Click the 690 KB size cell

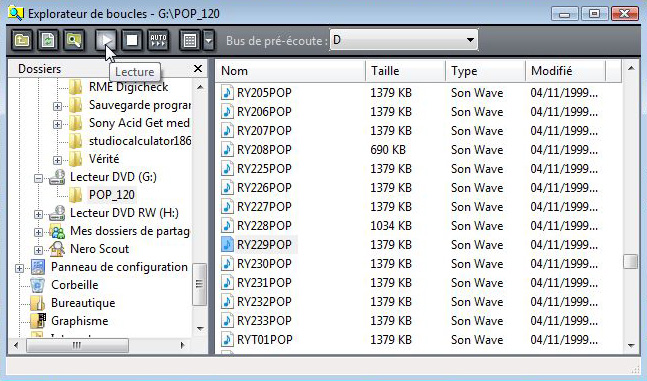[388, 150]
